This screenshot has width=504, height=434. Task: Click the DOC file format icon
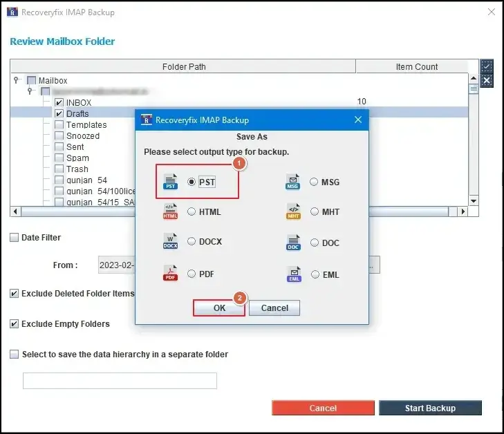(x=293, y=243)
